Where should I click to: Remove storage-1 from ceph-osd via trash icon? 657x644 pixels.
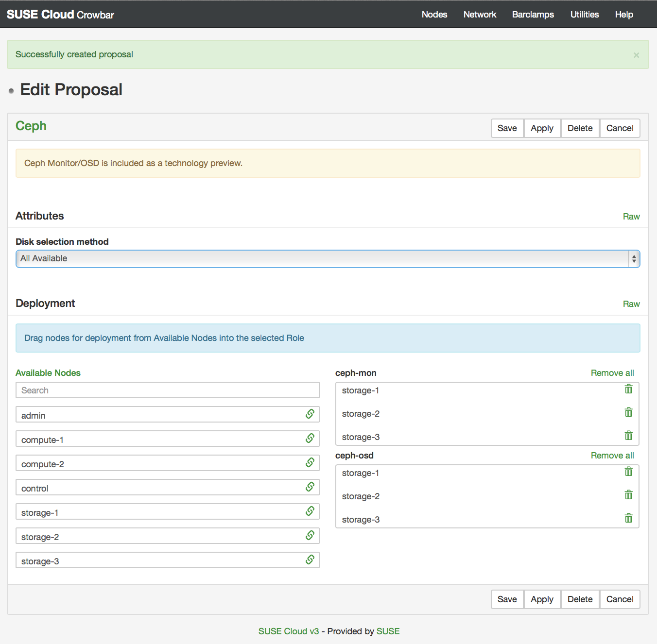pos(629,472)
